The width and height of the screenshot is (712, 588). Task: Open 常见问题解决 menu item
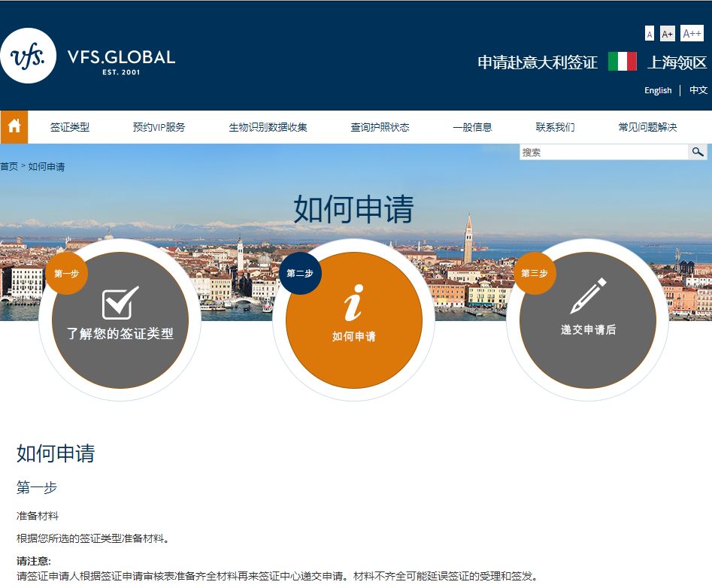647,127
